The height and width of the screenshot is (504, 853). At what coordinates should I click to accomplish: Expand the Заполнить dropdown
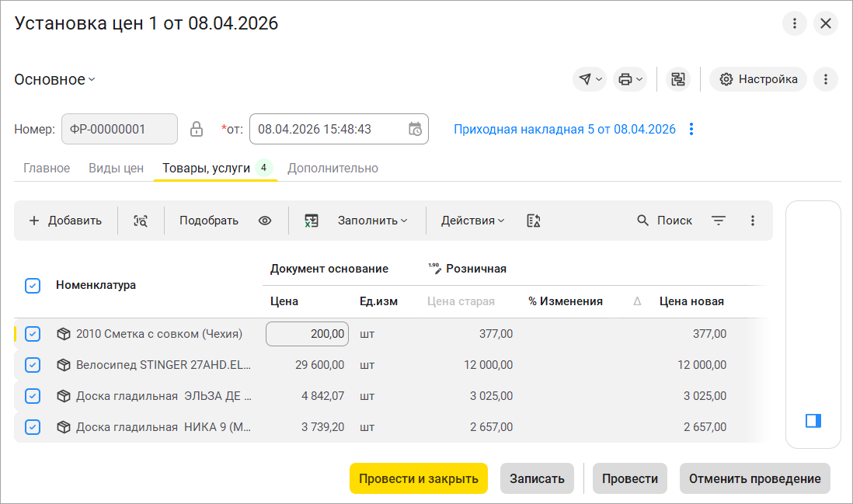click(x=372, y=221)
